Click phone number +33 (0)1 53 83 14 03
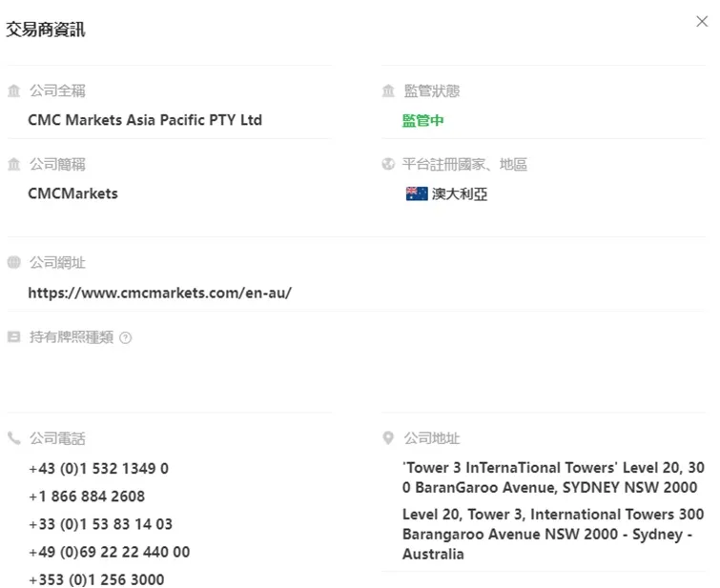Viewport: 720px width, 588px height. coord(100,524)
